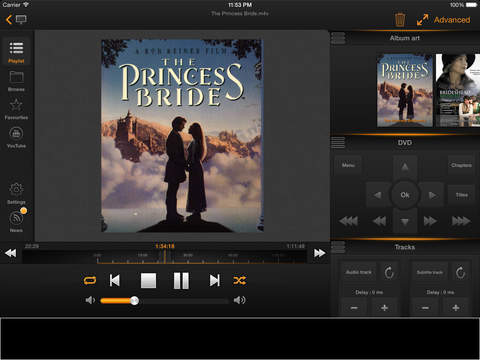Delete using the orange trash can icon
The height and width of the screenshot is (360, 480).
pos(400,20)
